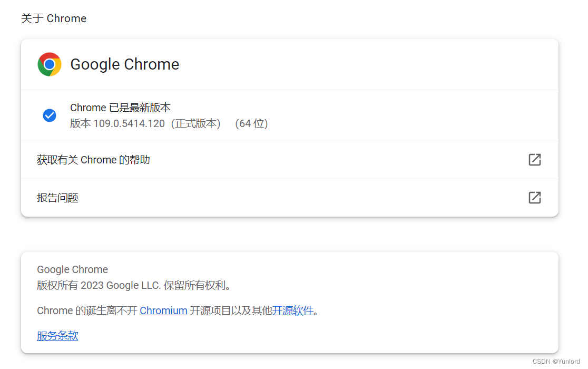Viewport: 588px width, 369px height.
Task: Click the external link icon beside 报告问题
Action: point(534,198)
